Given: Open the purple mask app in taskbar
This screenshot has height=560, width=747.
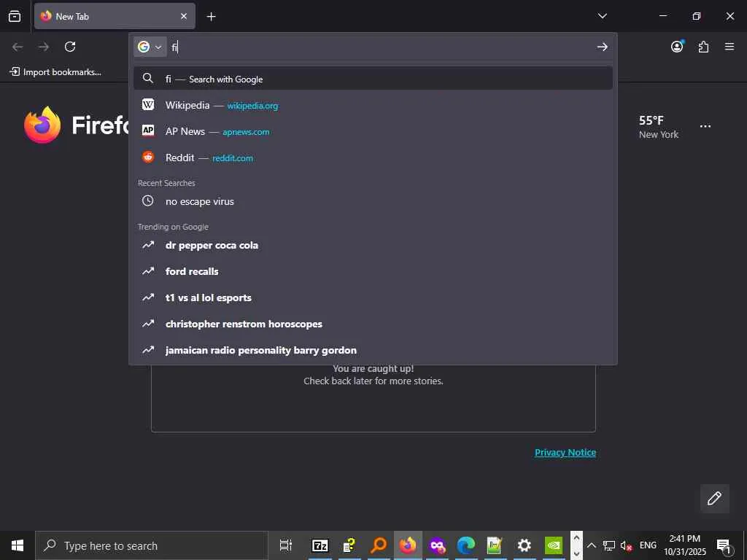Looking at the screenshot, I should tap(437, 545).
